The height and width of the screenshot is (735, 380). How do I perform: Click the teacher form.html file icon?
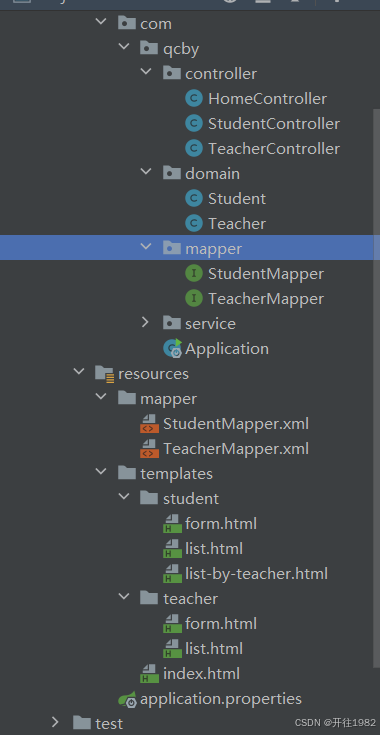coord(172,623)
